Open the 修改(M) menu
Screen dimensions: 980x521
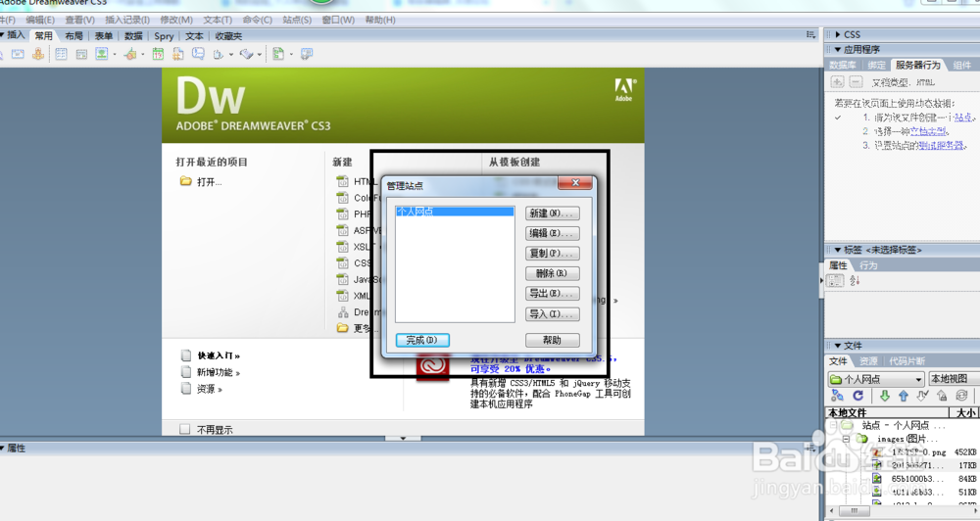tap(176, 20)
